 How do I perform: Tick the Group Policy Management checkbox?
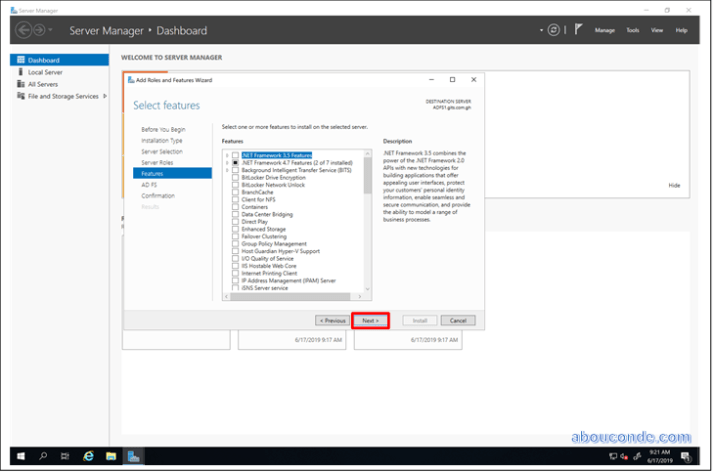[x=236, y=243]
